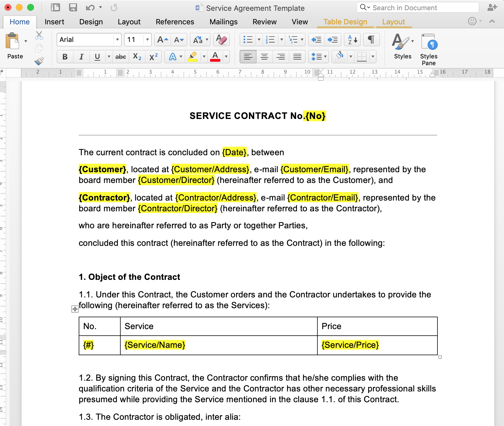Click the Increase Font Size icon
The image size is (504, 426).
click(x=162, y=40)
